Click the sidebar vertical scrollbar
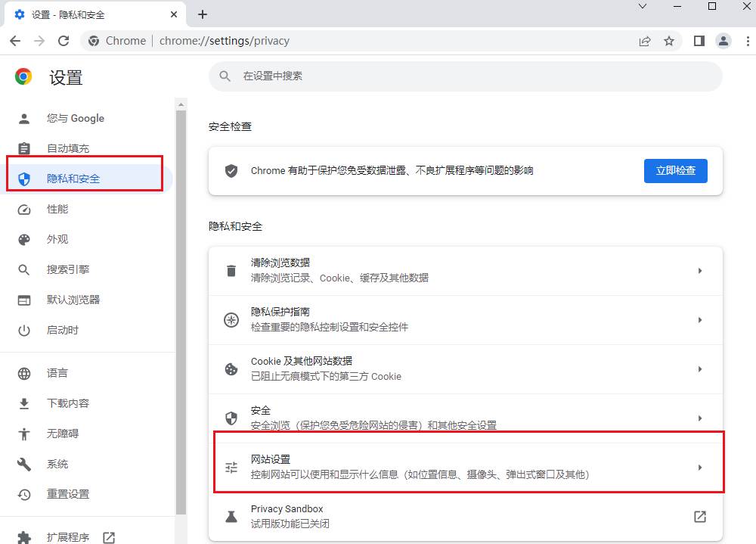 click(x=181, y=312)
